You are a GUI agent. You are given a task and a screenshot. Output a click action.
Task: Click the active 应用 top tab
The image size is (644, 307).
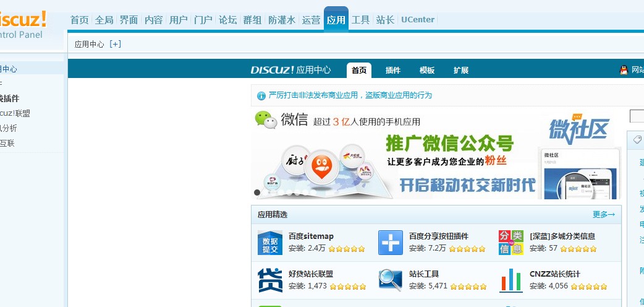point(336,19)
